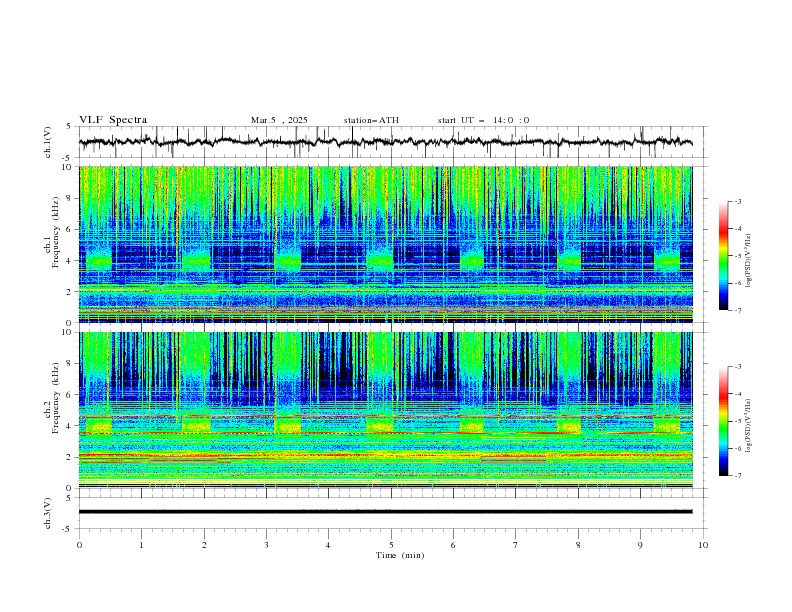Click time axis tick label "3"

(x=266, y=545)
